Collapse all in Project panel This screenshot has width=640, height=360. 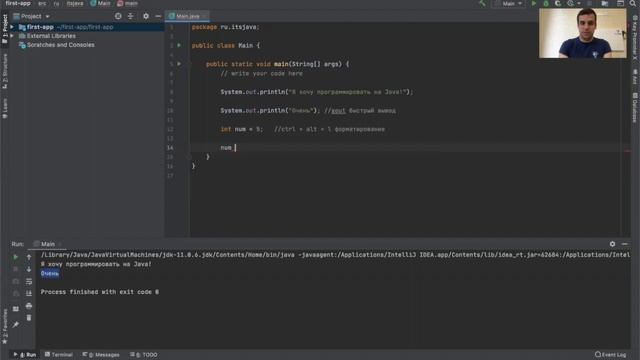[131, 16]
